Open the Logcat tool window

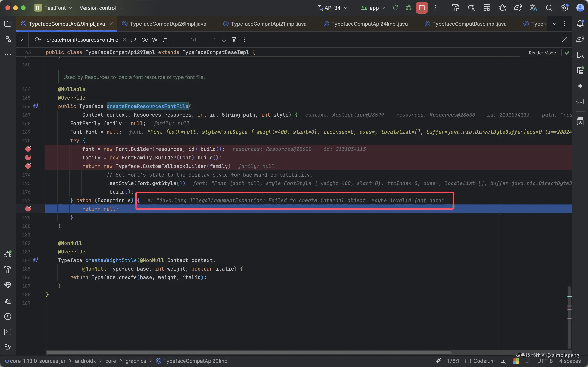(x=8, y=301)
